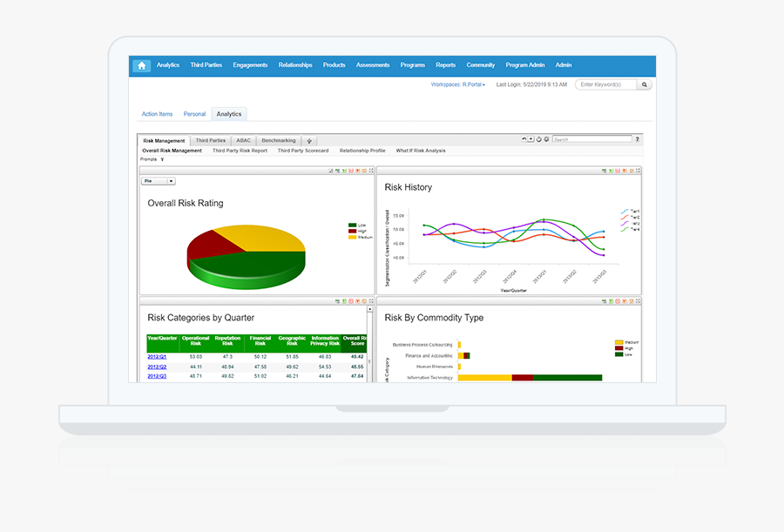Image resolution: width=784 pixels, height=532 pixels.
Task: Click the Enter Keyword(s) search field
Action: click(606, 85)
